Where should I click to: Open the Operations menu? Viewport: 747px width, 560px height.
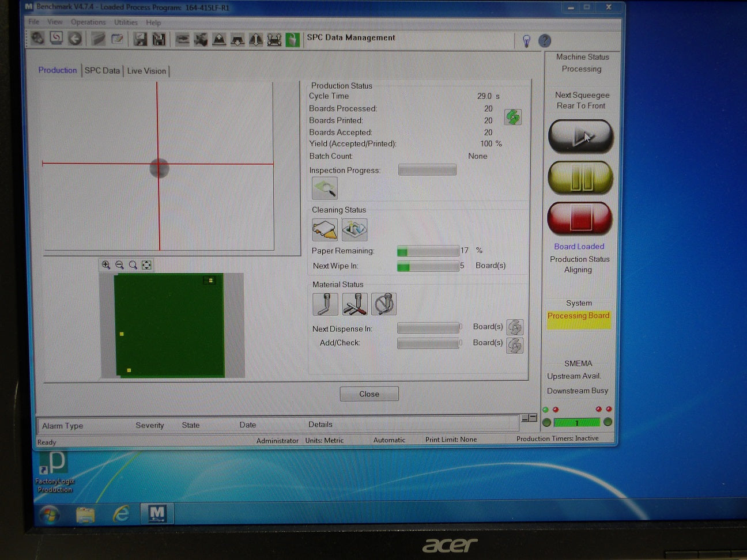click(x=88, y=22)
